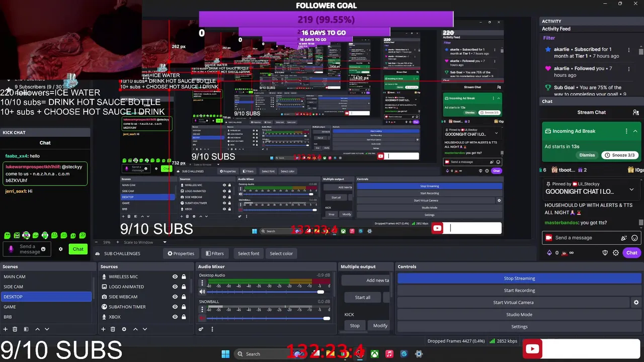
Task: Click the Twitch chat shield mode icon
Action: coord(605,253)
